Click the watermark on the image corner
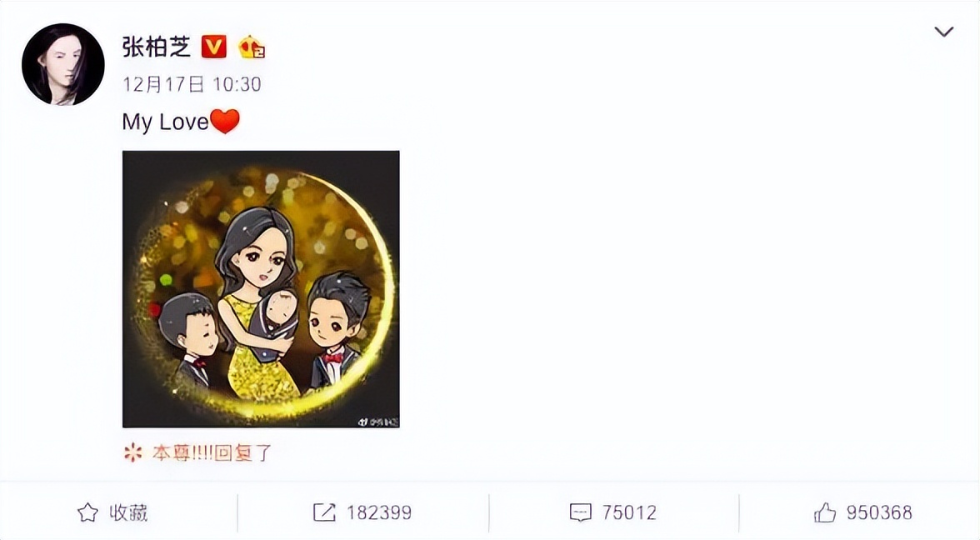This screenshot has height=540, width=980. click(x=378, y=422)
